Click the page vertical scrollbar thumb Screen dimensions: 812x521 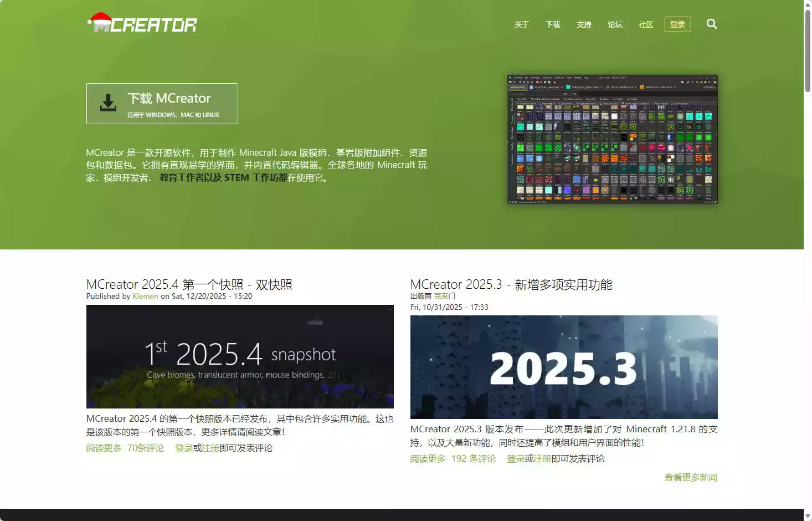pos(808,50)
